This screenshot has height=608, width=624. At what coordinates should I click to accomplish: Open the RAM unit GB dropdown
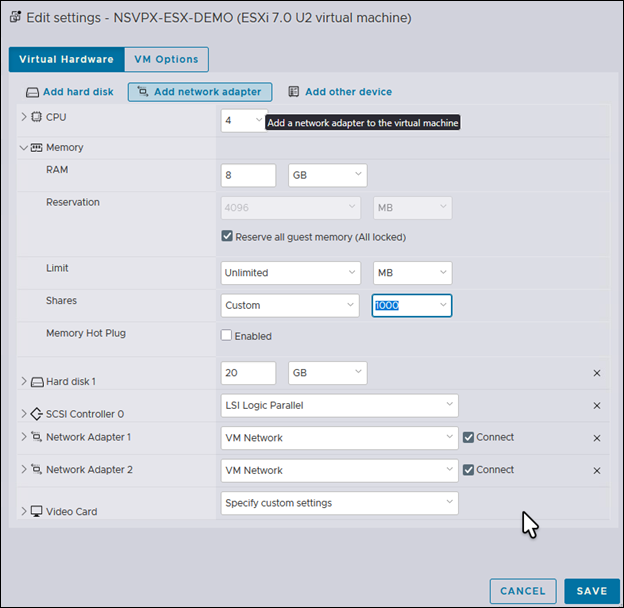[328, 175]
